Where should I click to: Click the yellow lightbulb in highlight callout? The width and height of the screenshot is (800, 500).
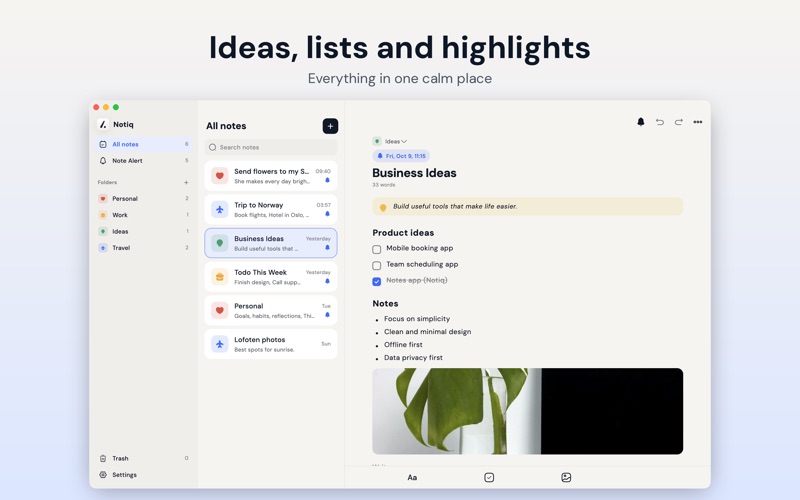pyautogui.click(x=383, y=207)
